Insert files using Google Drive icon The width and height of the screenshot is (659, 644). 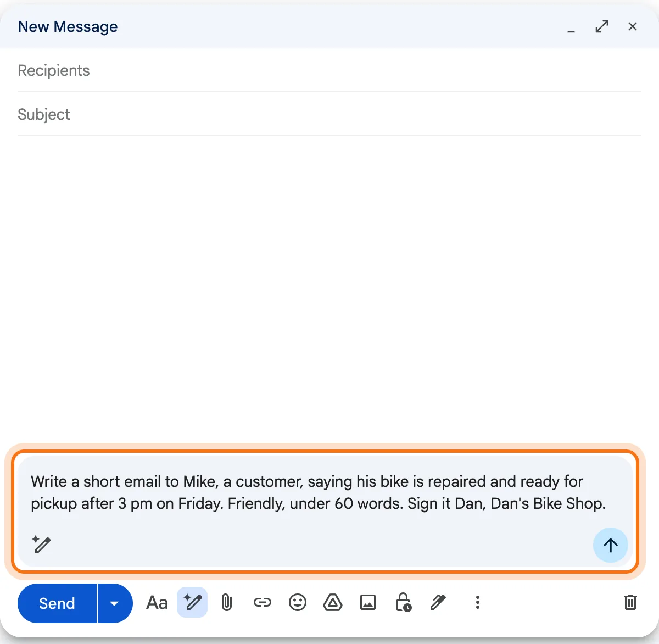click(333, 603)
